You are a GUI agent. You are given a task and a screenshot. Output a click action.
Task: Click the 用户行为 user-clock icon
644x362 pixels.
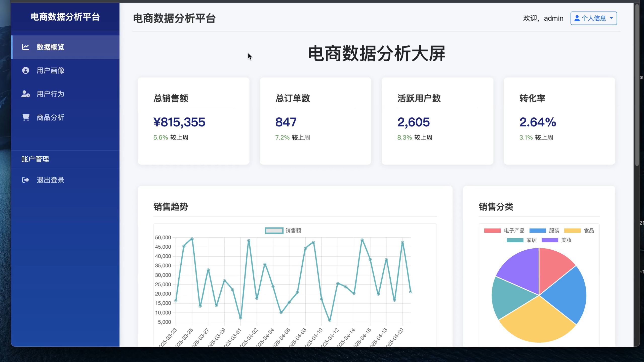point(26,94)
